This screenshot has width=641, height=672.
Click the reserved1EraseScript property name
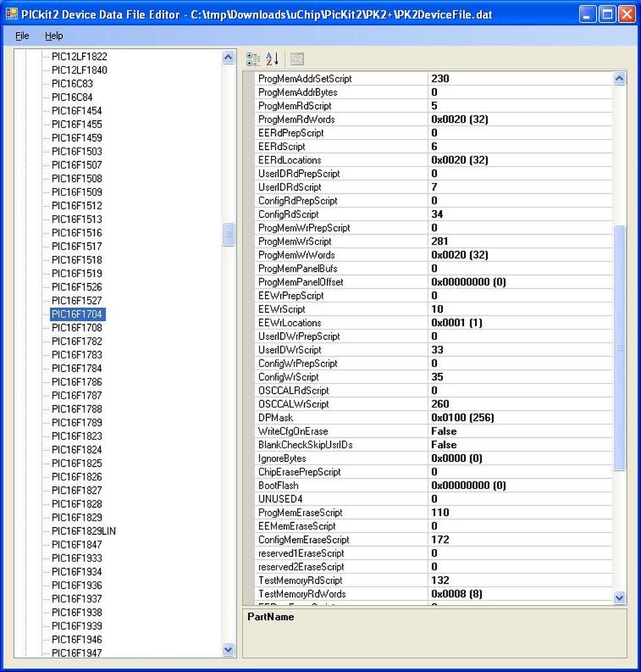(301, 553)
